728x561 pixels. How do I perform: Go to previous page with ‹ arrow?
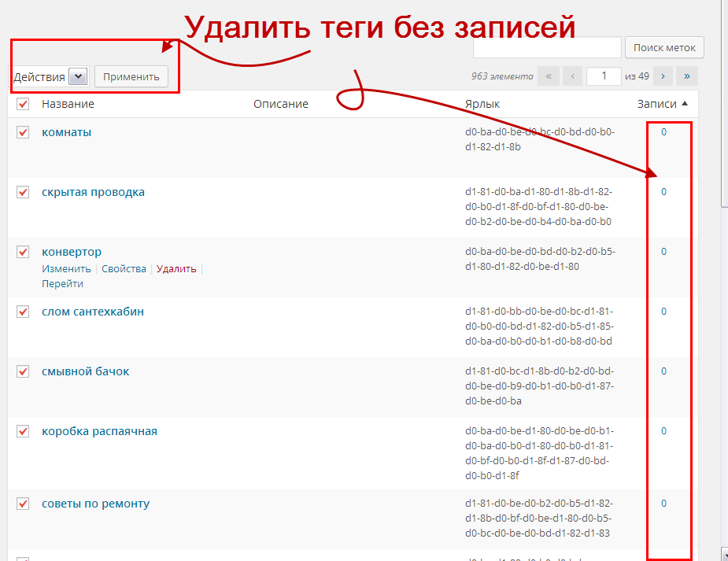572,76
